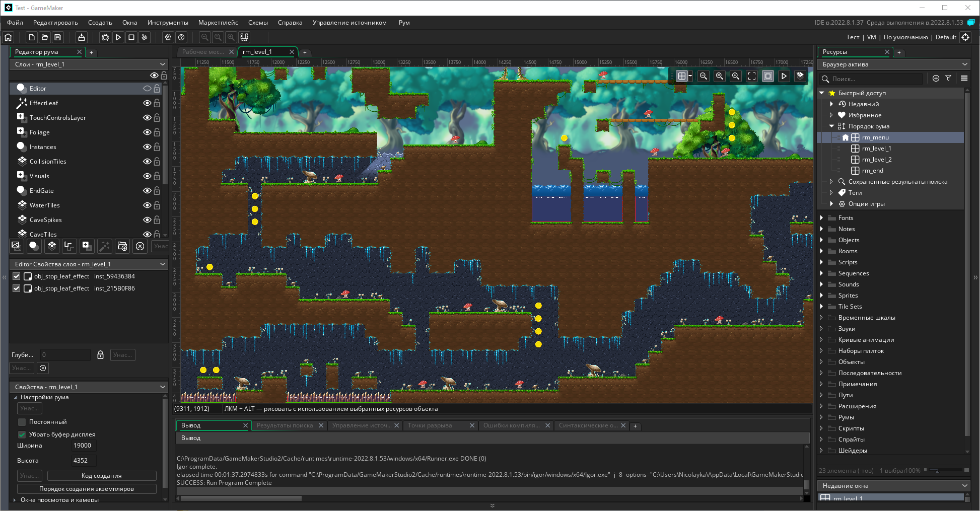This screenshot has width=980, height=511.
Task: Open the Слои - rm_level_1 dropdown
Action: tap(90, 64)
